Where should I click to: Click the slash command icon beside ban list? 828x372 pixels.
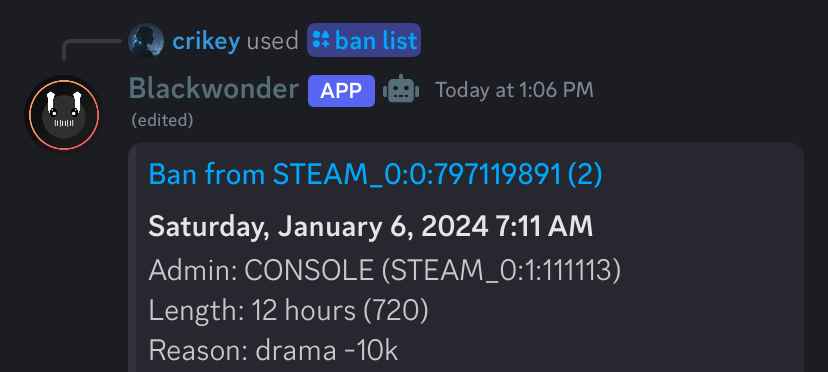[321, 40]
